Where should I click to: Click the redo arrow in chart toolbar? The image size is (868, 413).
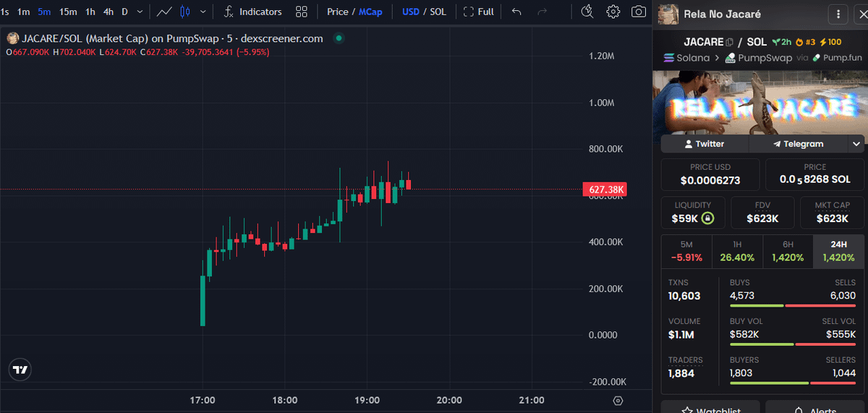coord(542,12)
